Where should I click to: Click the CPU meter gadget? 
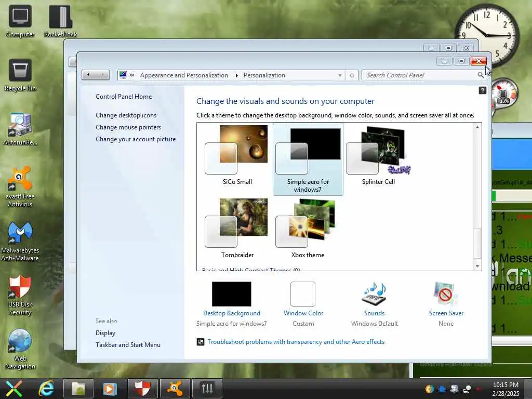click(503, 94)
